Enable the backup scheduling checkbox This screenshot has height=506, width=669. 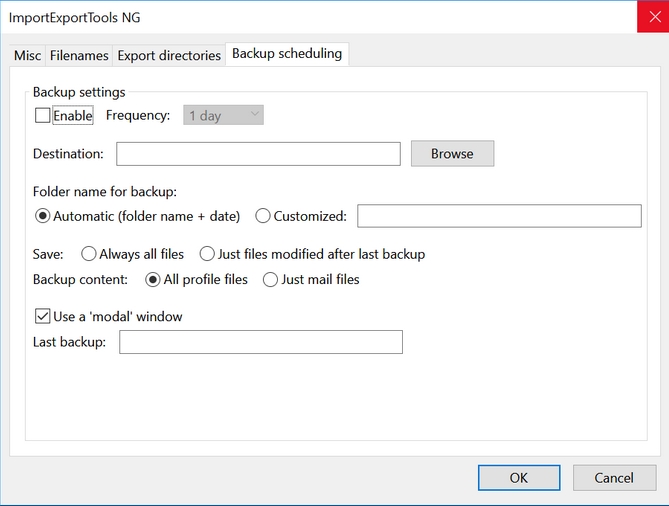(43, 116)
